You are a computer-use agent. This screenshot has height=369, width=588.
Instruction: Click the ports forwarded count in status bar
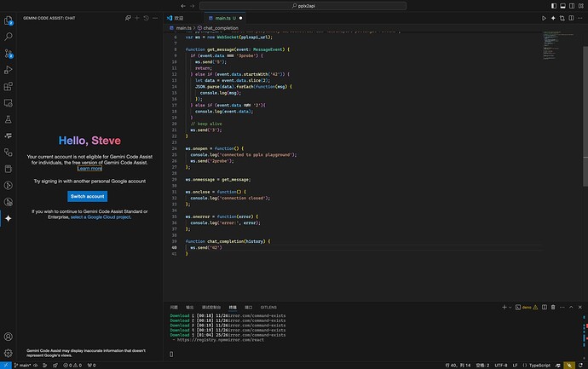pos(91,366)
